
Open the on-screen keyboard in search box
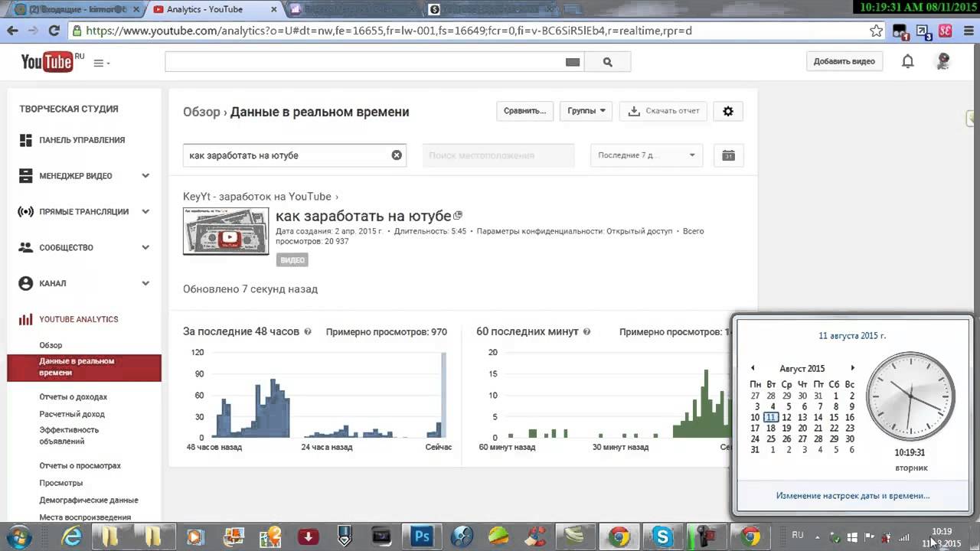[x=573, y=63]
